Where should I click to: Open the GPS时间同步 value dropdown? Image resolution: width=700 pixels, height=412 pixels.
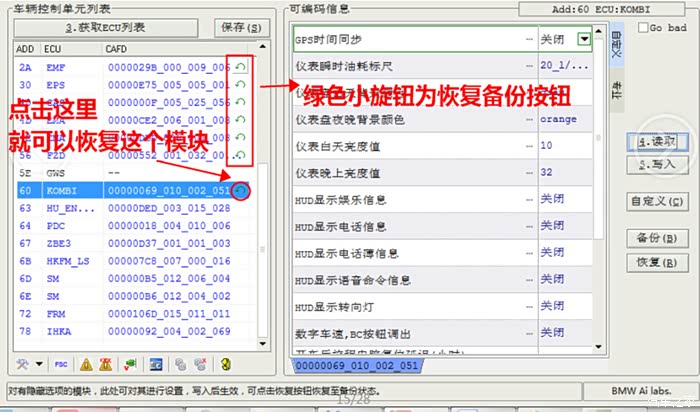pos(584,39)
